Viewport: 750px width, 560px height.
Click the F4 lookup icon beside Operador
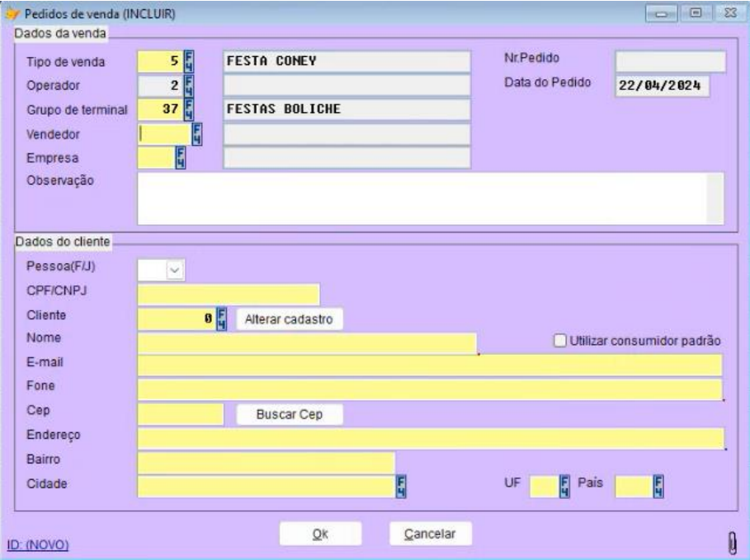pyautogui.click(x=187, y=86)
